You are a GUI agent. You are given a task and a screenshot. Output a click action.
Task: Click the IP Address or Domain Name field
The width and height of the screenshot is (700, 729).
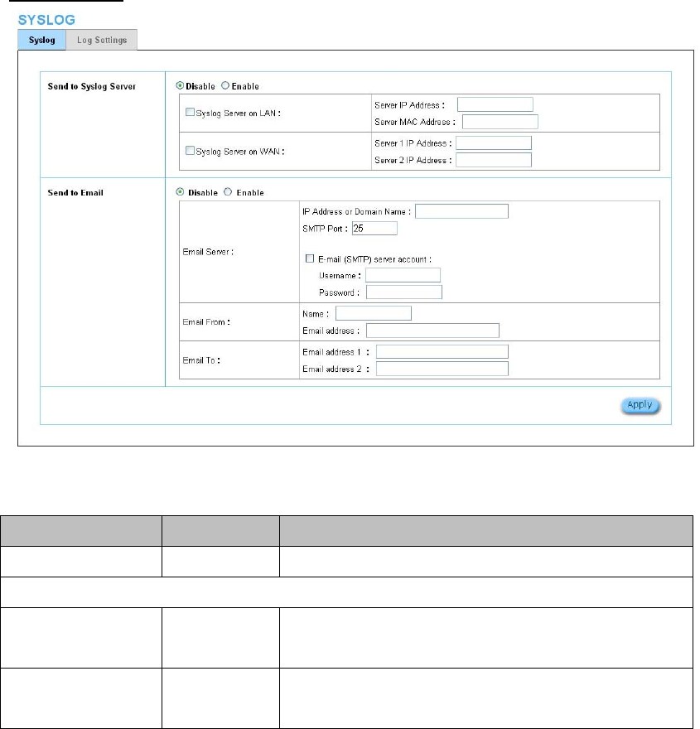[461, 211]
